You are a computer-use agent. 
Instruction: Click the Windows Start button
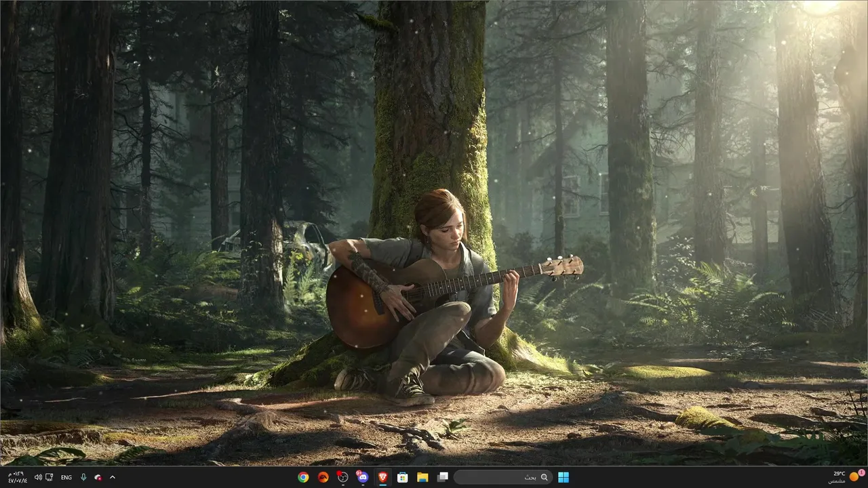tap(564, 477)
